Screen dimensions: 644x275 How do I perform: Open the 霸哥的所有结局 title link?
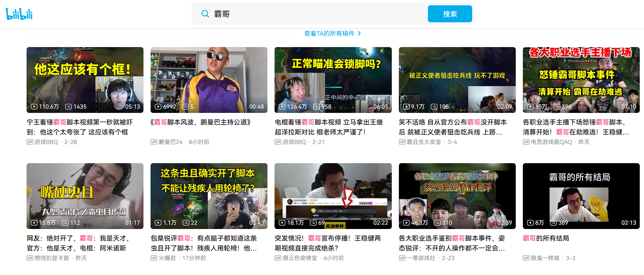(546, 238)
